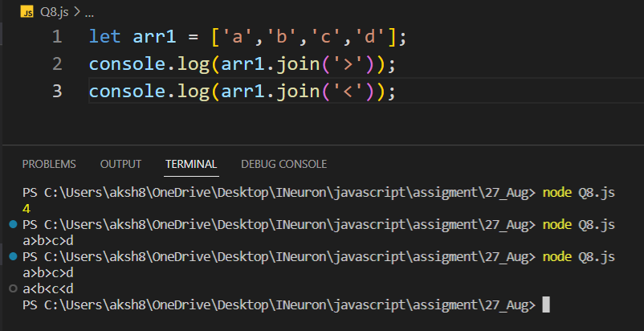Screen dimensions: 644x331
Task: Click the gray hollow circle command marker
Action: [13, 288]
